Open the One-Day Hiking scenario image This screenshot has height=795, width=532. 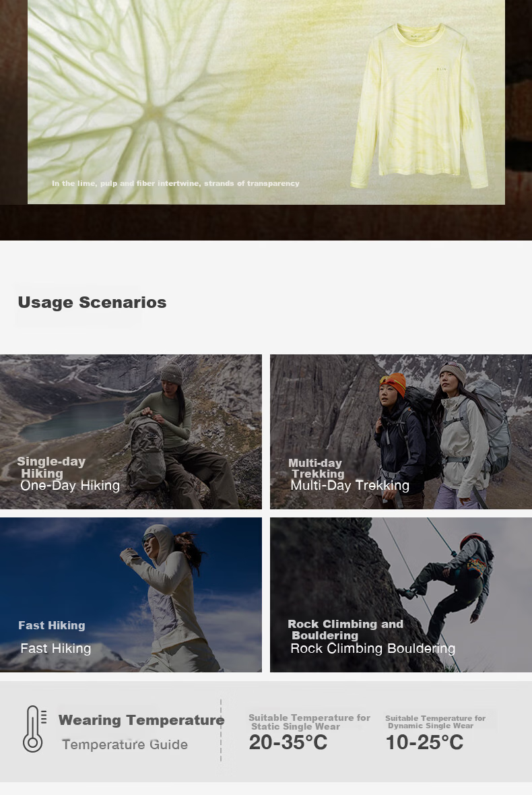tap(131, 431)
